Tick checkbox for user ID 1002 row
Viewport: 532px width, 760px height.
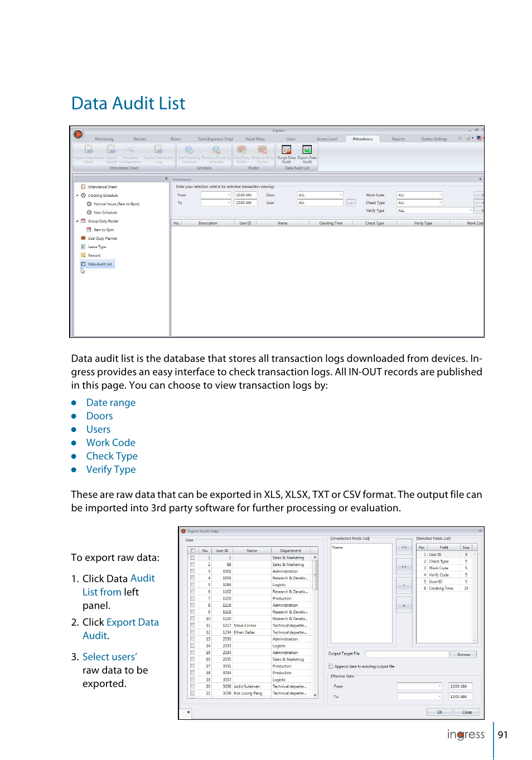(x=192, y=571)
